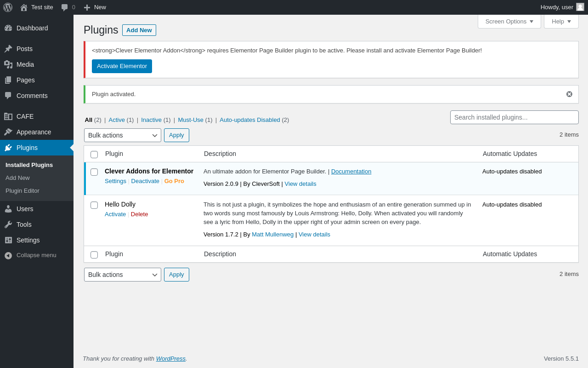Tick the Hello Dolly plugin checkbox

(x=94, y=205)
